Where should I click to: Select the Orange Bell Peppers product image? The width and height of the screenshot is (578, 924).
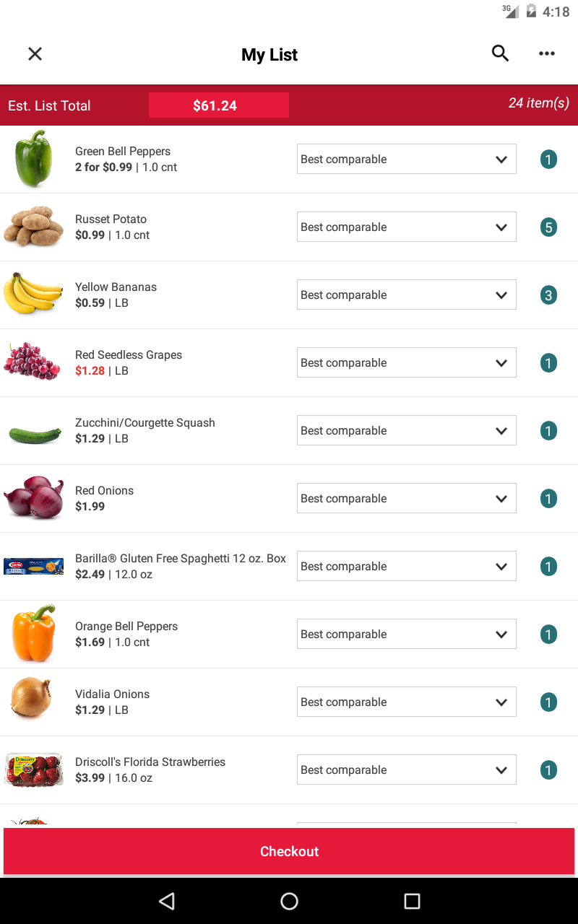33,634
